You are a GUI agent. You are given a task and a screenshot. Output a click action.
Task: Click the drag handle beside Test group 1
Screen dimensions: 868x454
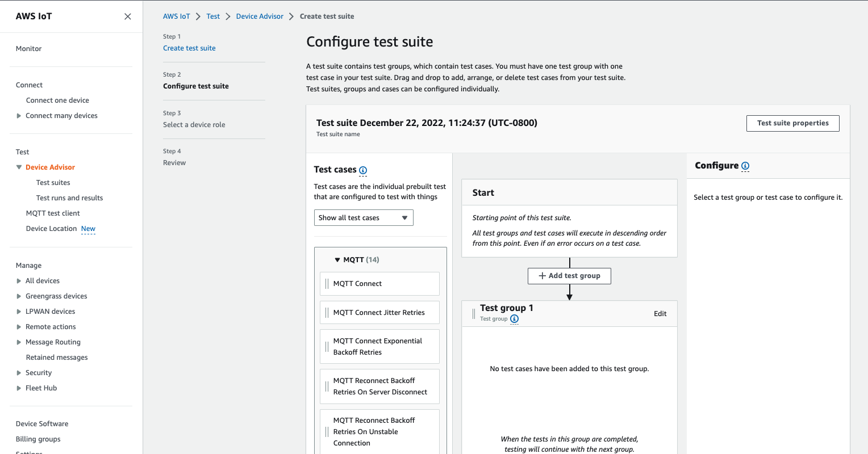473,312
